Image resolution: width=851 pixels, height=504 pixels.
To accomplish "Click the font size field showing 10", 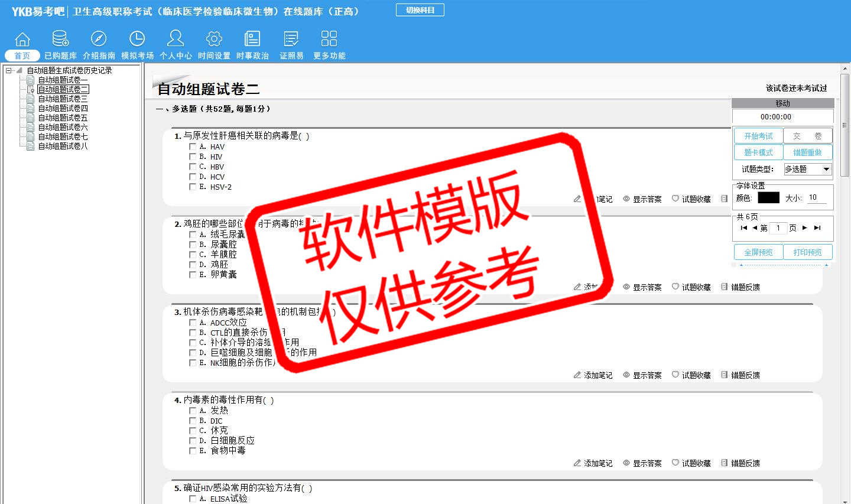I will click(x=817, y=198).
